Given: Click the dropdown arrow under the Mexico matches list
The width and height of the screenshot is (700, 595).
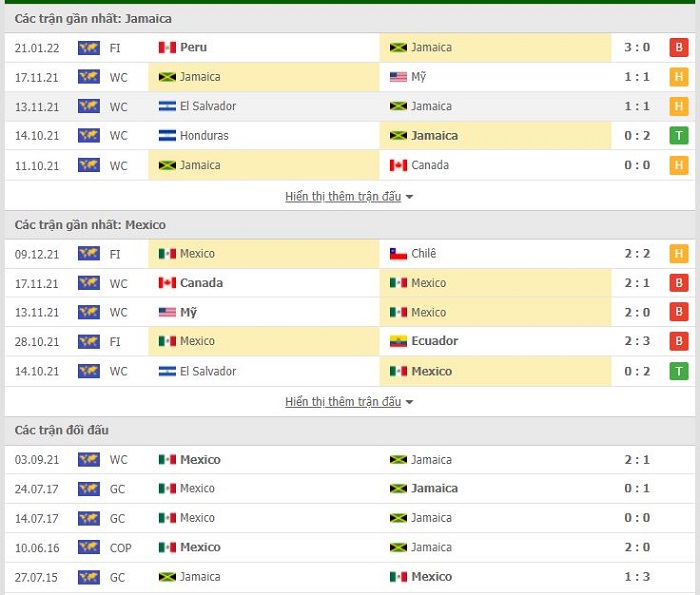Looking at the screenshot, I should click(x=409, y=402).
